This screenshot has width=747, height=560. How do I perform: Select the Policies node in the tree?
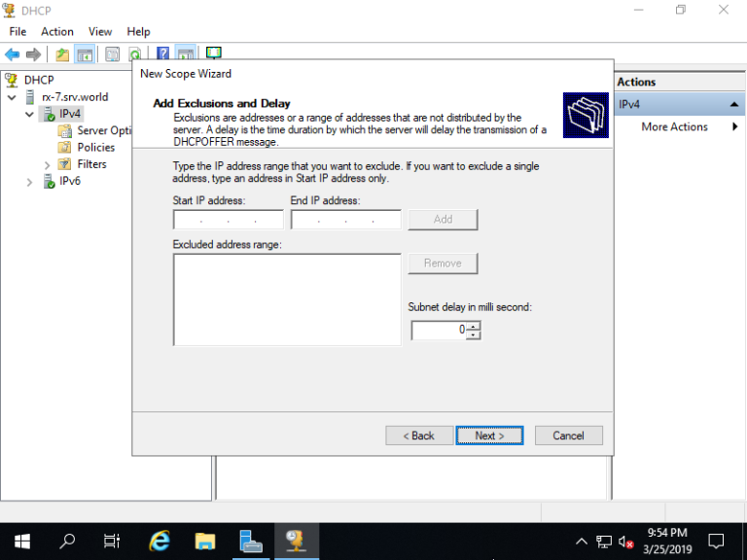tap(95, 148)
